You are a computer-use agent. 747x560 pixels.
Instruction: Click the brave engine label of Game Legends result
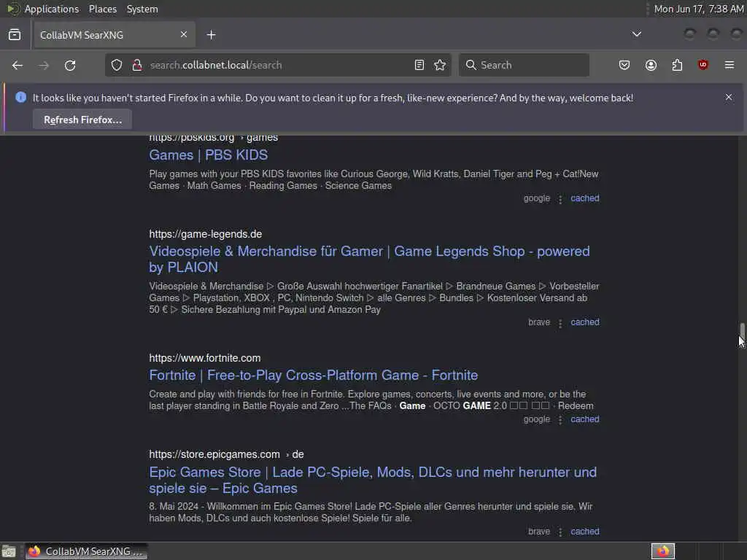click(539, 322)
